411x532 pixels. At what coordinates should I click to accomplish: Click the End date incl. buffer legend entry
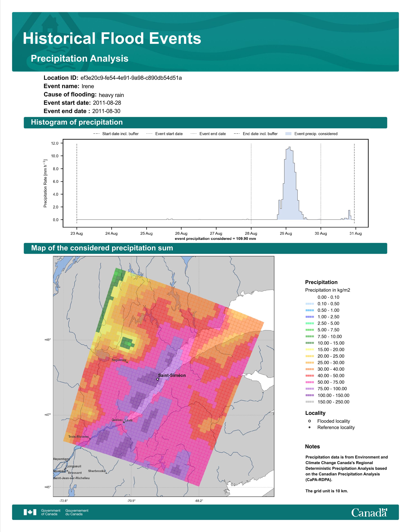256,134
